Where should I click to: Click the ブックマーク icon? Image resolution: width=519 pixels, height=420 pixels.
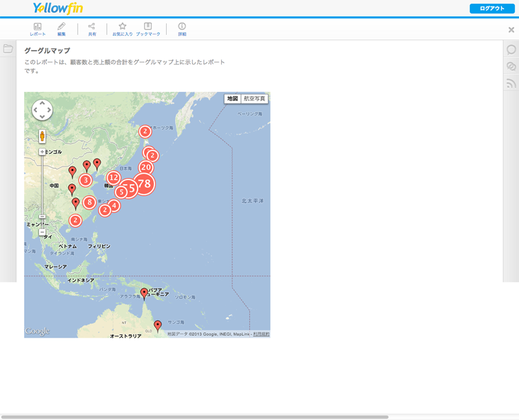pyautogui.click(x=148, y=29)
